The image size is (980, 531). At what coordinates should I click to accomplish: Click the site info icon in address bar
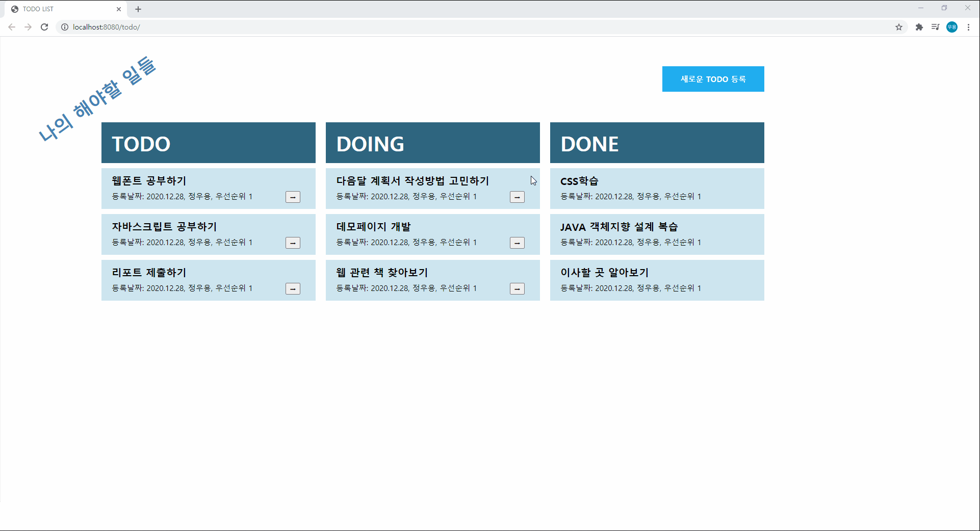click(x=64, y=27)
